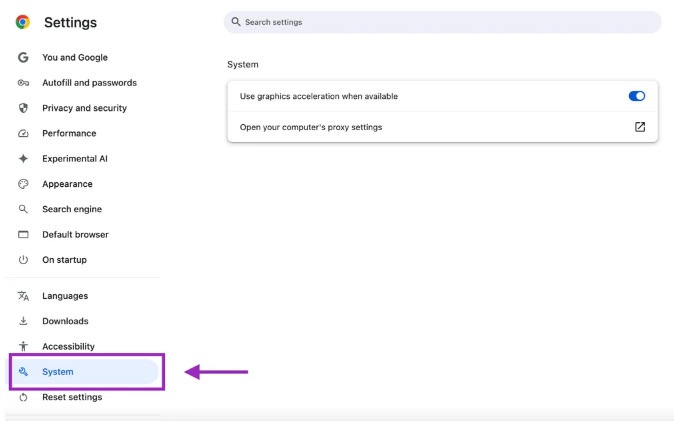The height and width of the screenshot is (428, 674).
Task: Click the Chrome logo beside Settings
Action: coord(23,22)
